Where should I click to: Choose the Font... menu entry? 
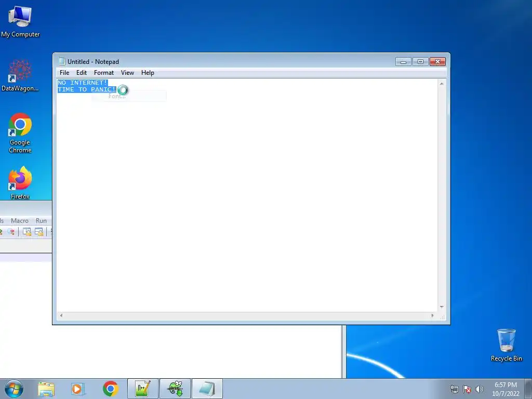pyautogui.click(x=129, y=96)
